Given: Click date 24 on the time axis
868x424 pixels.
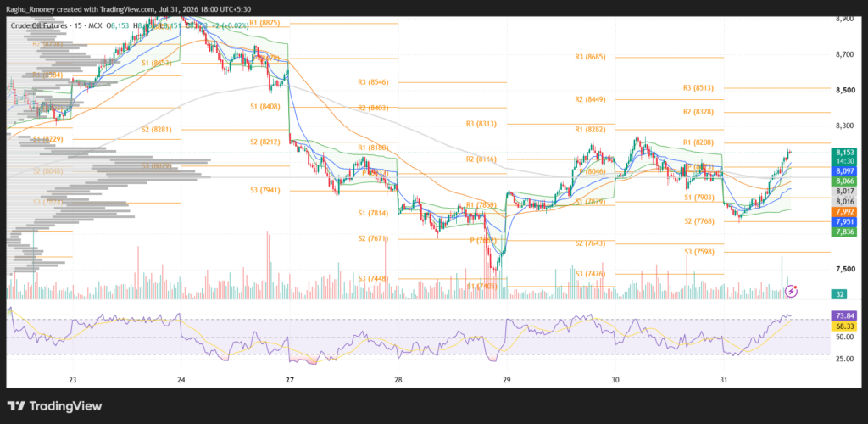Looking at the screenshot, I should 181,380.
